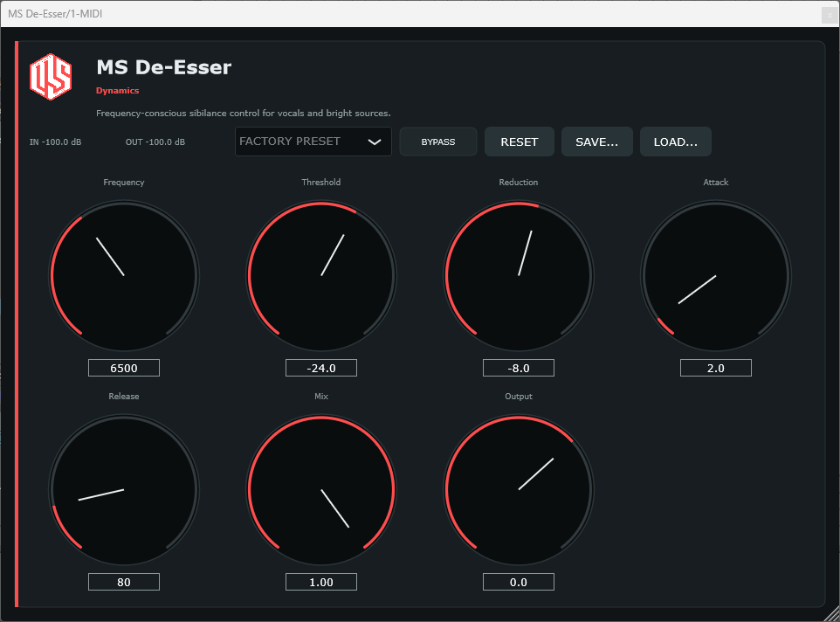This screenshot has width=840, height=622.
Task: Click the Attack knob
Action: (x=716, y=275)
